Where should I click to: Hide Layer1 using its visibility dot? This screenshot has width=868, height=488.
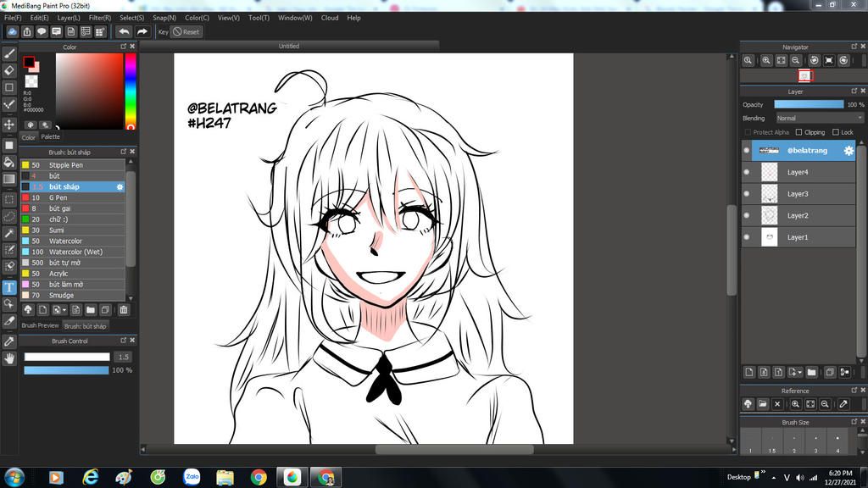point(747,237)
